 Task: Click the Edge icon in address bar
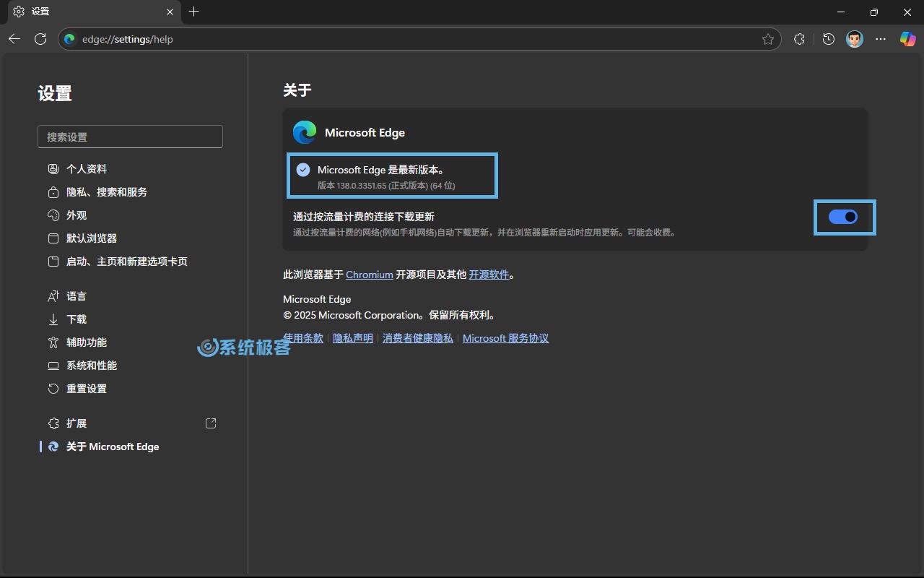point(70,39)
